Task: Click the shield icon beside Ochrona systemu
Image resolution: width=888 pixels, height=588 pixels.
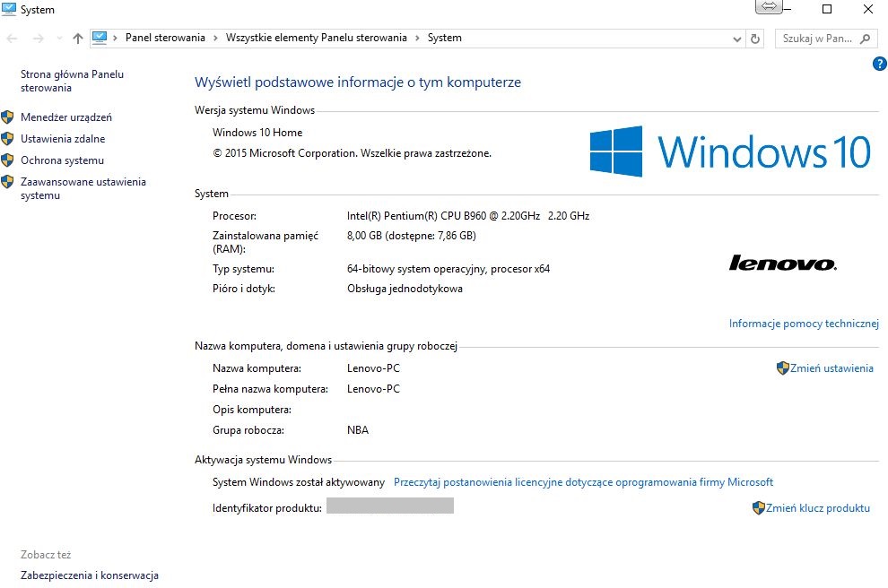Action: click(7, 160)
